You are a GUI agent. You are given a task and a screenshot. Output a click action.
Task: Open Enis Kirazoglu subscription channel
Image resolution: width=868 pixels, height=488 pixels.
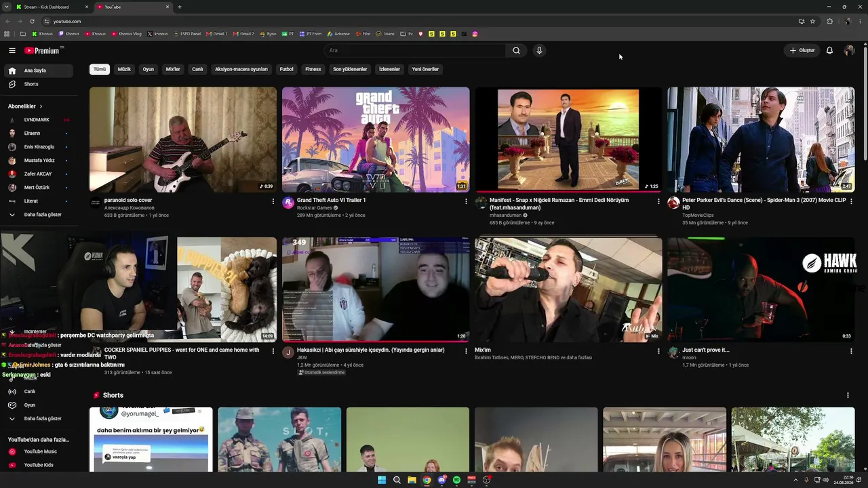39,147
